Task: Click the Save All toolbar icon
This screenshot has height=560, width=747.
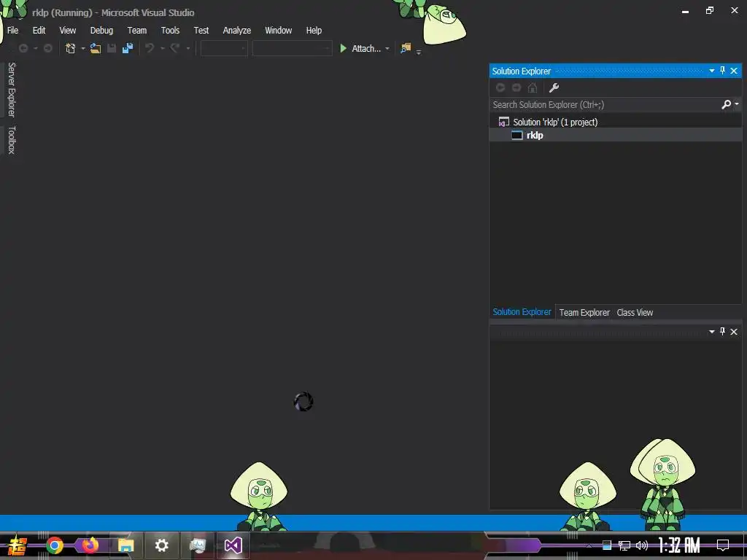Action: pyautogui.click(x=128, y=49)
